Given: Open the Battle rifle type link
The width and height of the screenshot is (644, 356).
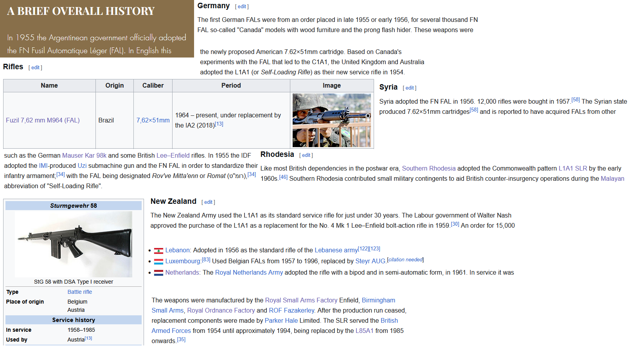Looking at the screenshot, I should point(80,292).
